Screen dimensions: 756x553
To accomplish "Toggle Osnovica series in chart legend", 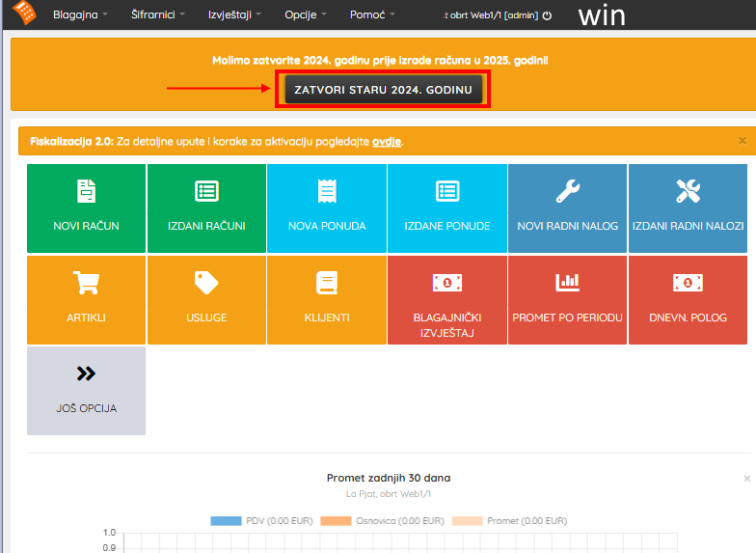I will [x=382, y=521].
